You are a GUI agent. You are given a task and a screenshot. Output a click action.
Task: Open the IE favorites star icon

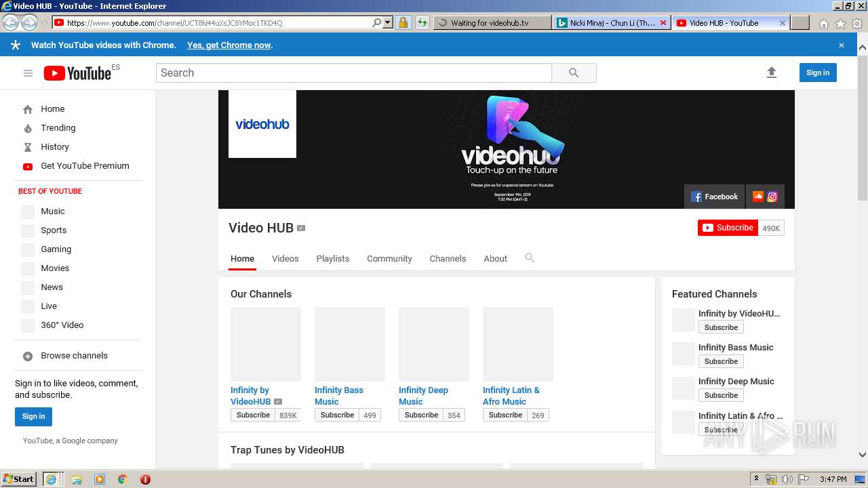[840, 23]
